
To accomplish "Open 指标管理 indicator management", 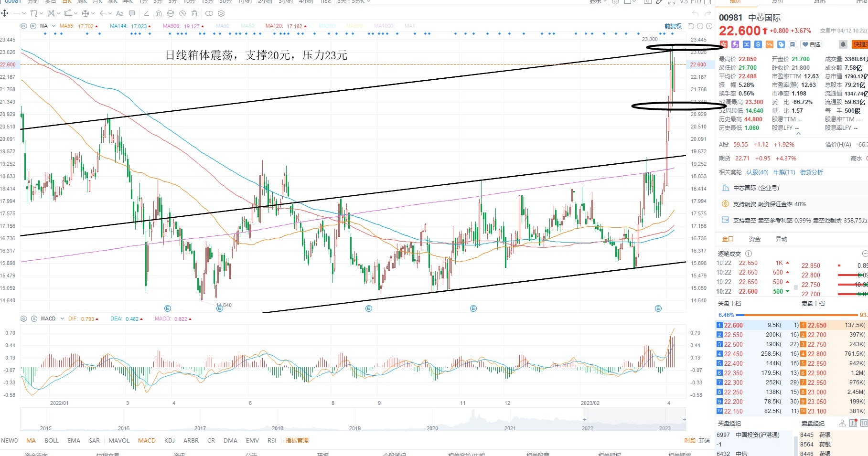I will (x=297, y=441).
